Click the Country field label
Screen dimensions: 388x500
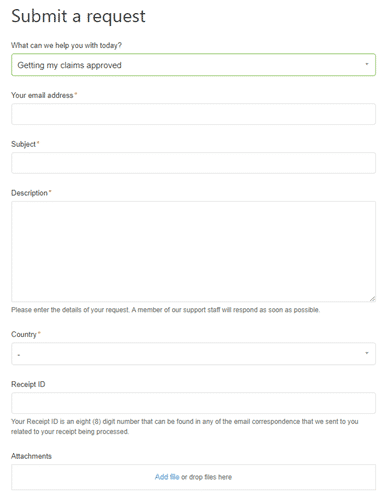pos(24,334)
